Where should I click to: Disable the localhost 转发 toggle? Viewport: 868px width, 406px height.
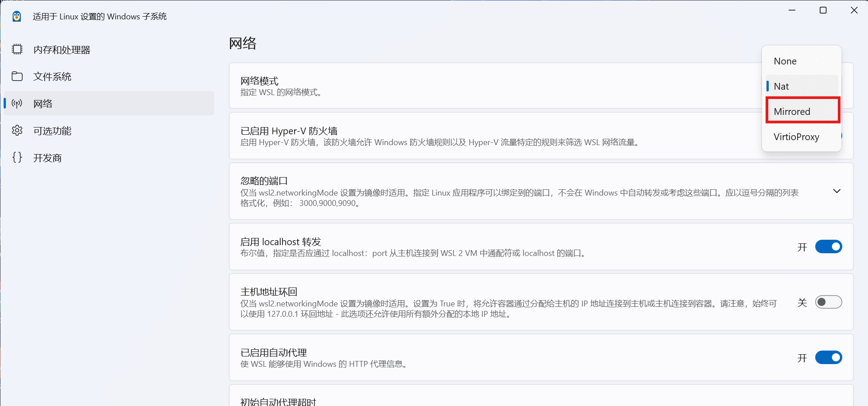[828, 247]
